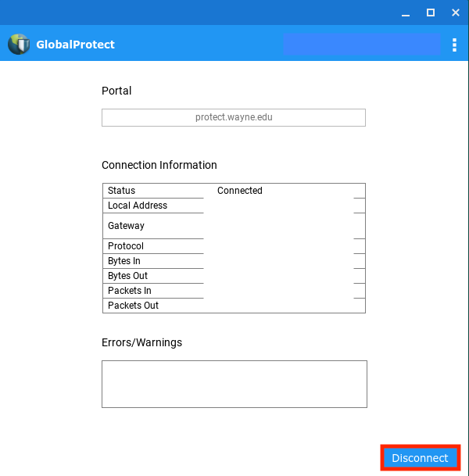Select the 'Local Address' row label
Screen dimensions: 469x476
click(x=138, y=206)
